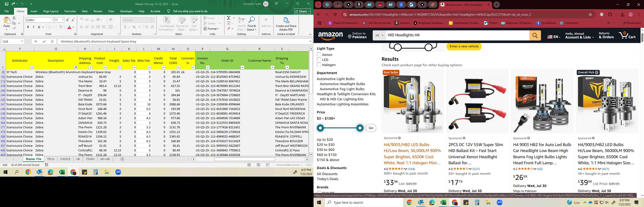The width and height of the screenshot is (644, 207).
Task: Click Enter a new vehicle button
Action: tap(464, 46)
